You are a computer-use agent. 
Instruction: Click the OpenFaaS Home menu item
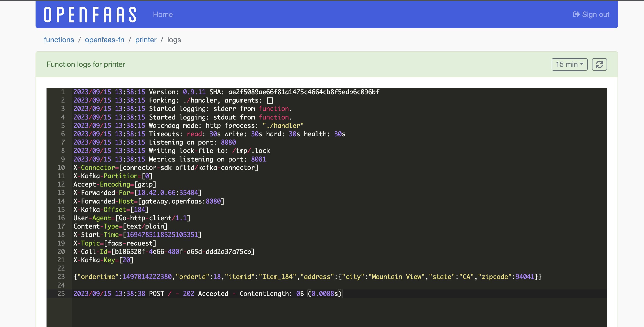pyautogui.click(x=163, y=14)
